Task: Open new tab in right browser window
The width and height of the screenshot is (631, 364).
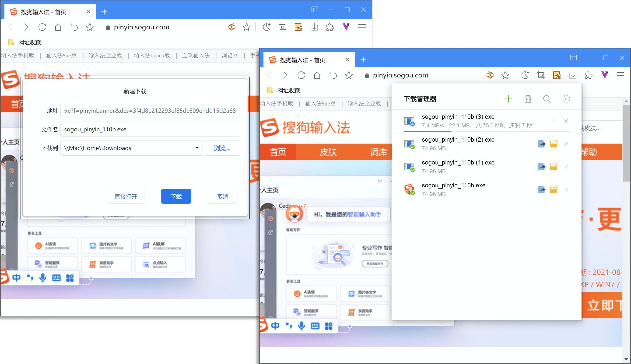Action: [363, 60]
